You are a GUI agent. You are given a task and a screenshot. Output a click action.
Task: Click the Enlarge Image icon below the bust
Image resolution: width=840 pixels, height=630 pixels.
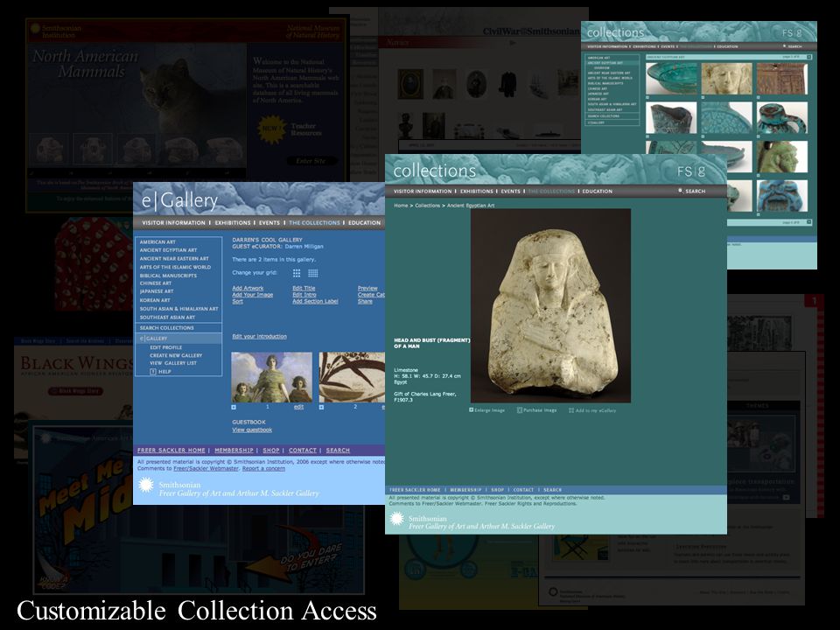coord(472,409)
